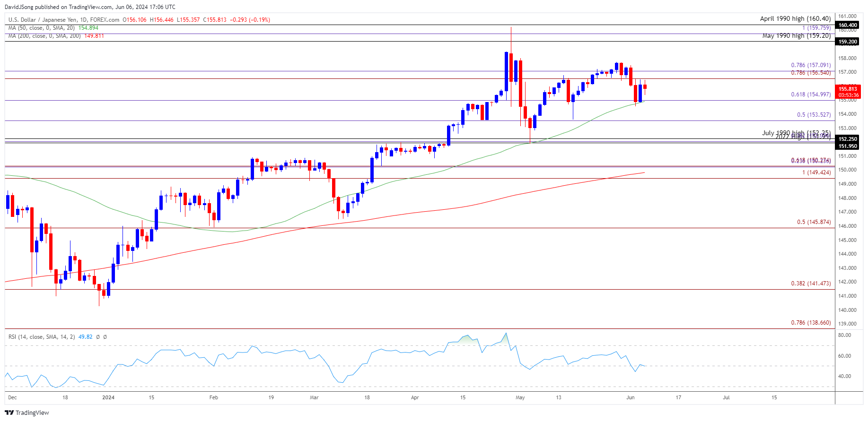Click the Jul label on the time axis
The width and height of the screenshot is (868, 421).
[726, 397]
